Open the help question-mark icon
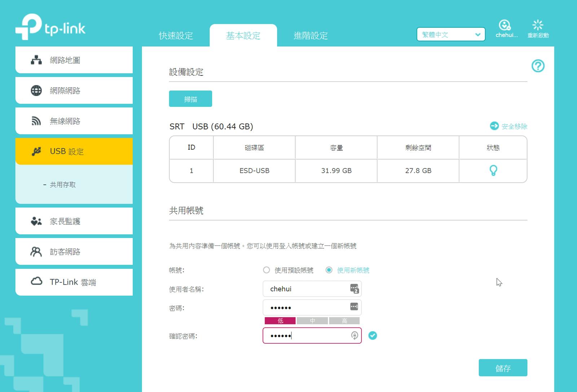Screen dimensions: 577x392 [538, 66]
